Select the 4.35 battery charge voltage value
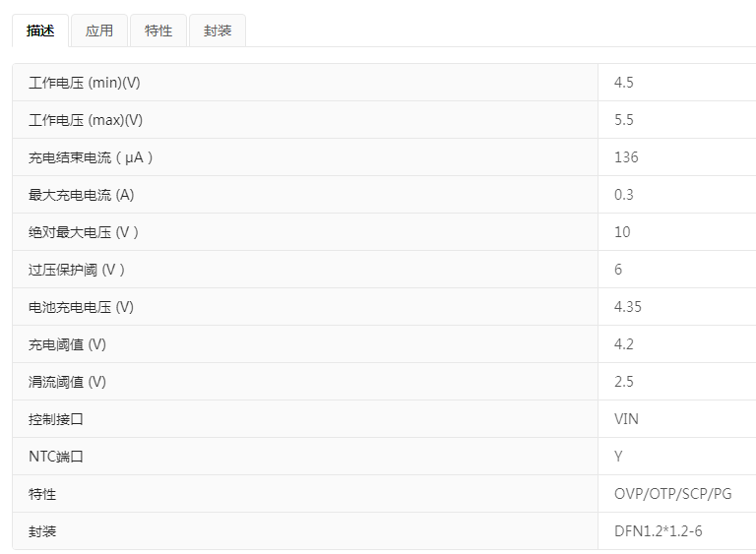756x554 pixels. [628, 307]
